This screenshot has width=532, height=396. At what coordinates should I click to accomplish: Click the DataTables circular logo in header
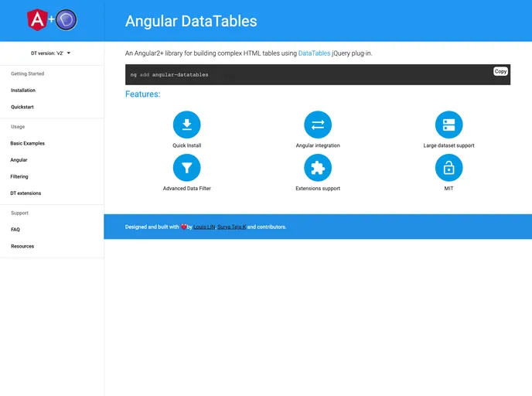pos(67,20)
